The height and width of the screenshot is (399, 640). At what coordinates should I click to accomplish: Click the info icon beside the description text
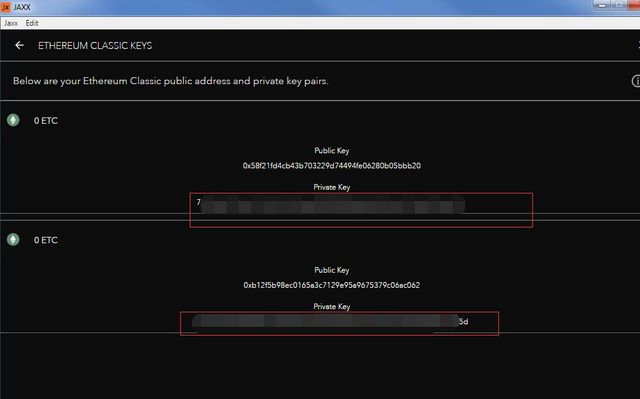(x=636, y=81)
